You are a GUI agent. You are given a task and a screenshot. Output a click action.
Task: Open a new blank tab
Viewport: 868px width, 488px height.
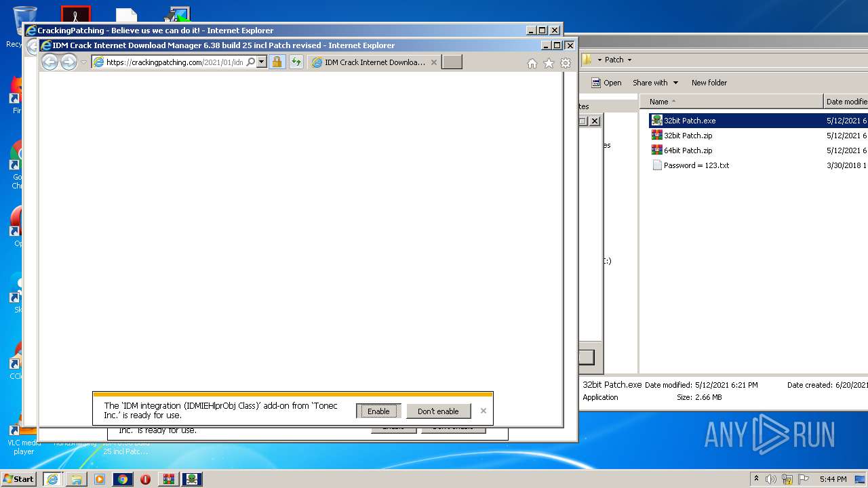(452, 62)
